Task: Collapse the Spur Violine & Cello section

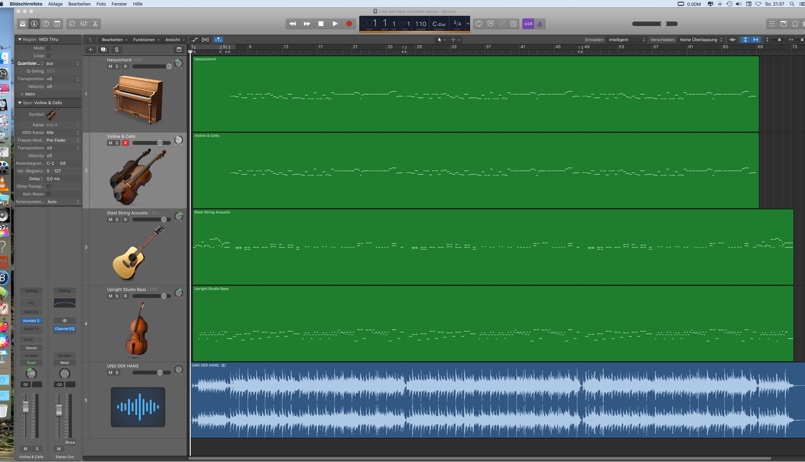Action: (20, 103)
